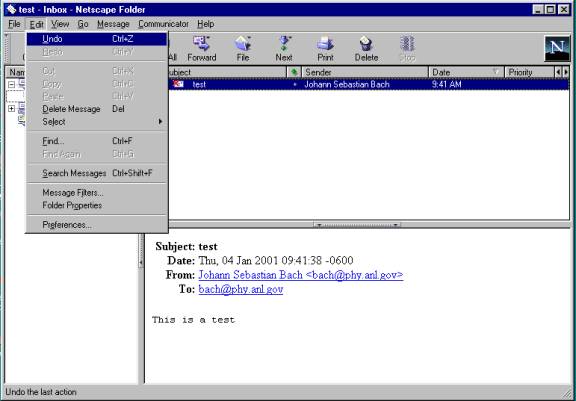576x401 pixels.
Task: Expand the second folder tree node
Action: click(x=12, y=109)
